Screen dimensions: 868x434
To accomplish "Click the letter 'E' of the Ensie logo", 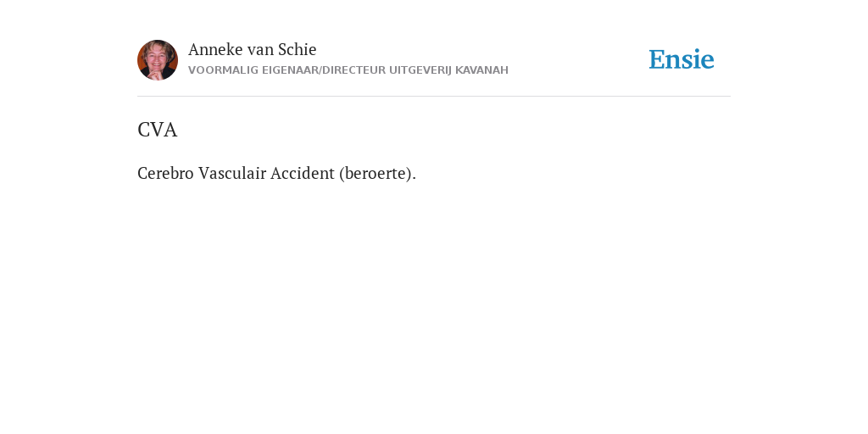I will tap(657, 59).
